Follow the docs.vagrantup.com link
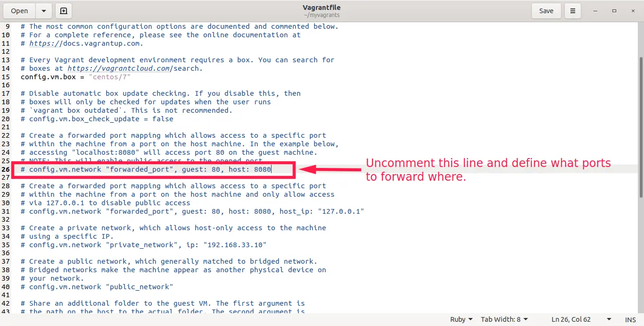 [86, 43]
